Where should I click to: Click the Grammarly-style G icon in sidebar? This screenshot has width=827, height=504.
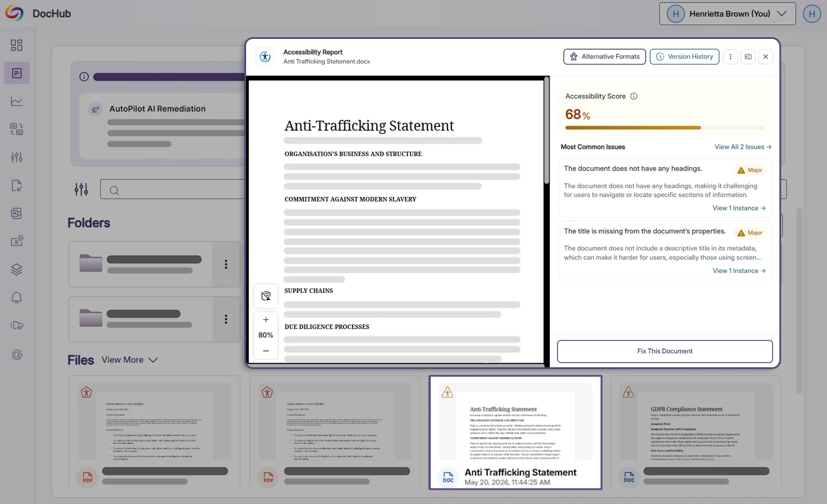(17, 355)
